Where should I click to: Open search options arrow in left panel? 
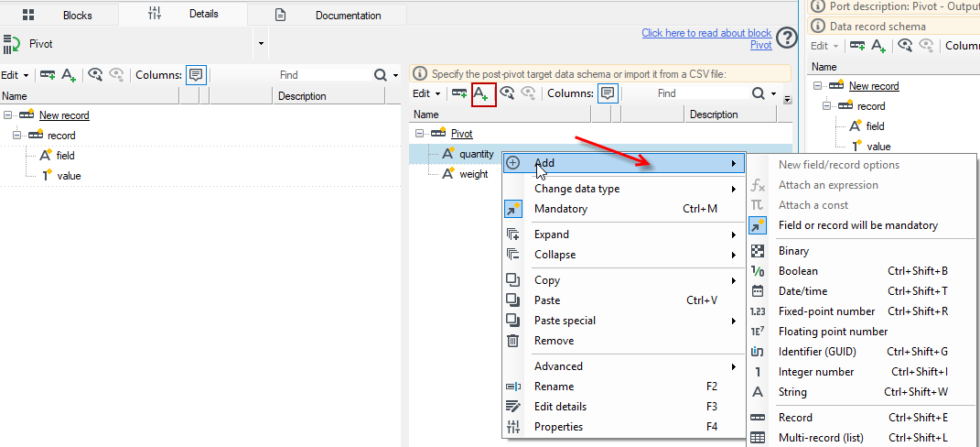pos(395,76)
